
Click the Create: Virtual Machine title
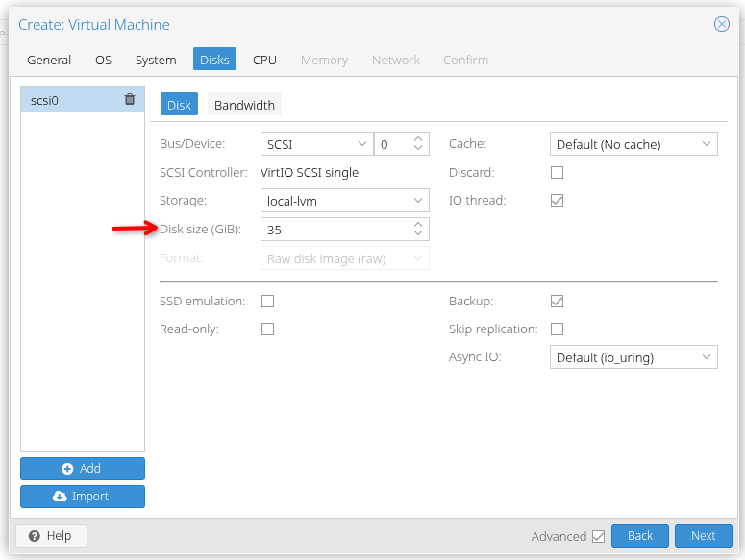tap(94, 25)
